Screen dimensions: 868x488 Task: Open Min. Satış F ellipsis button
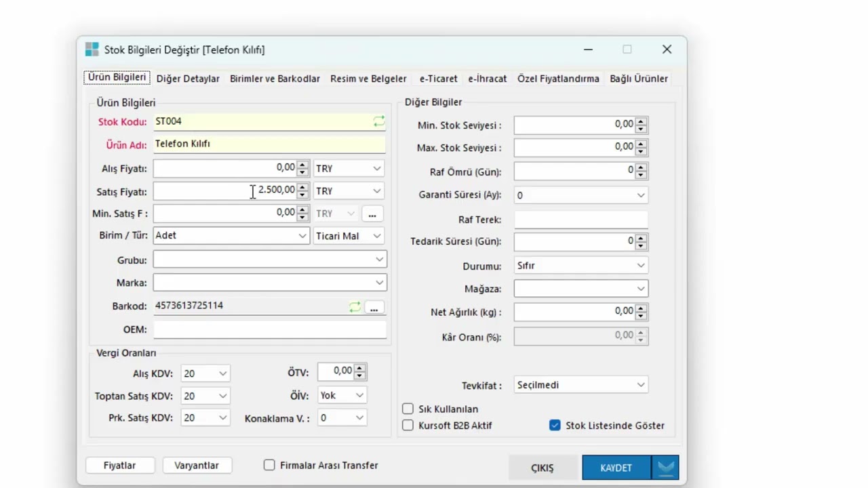372,213
